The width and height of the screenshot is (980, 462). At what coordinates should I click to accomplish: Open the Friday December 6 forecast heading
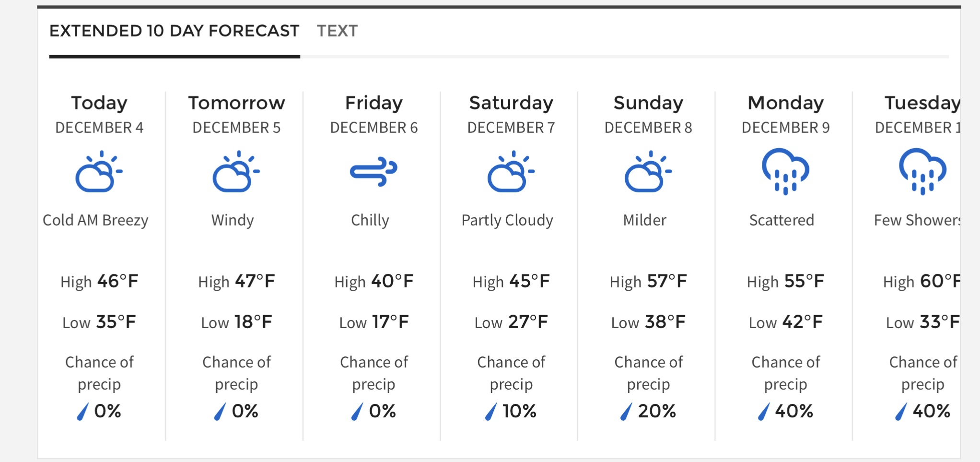pyautogui.click(x=374, y=115)
